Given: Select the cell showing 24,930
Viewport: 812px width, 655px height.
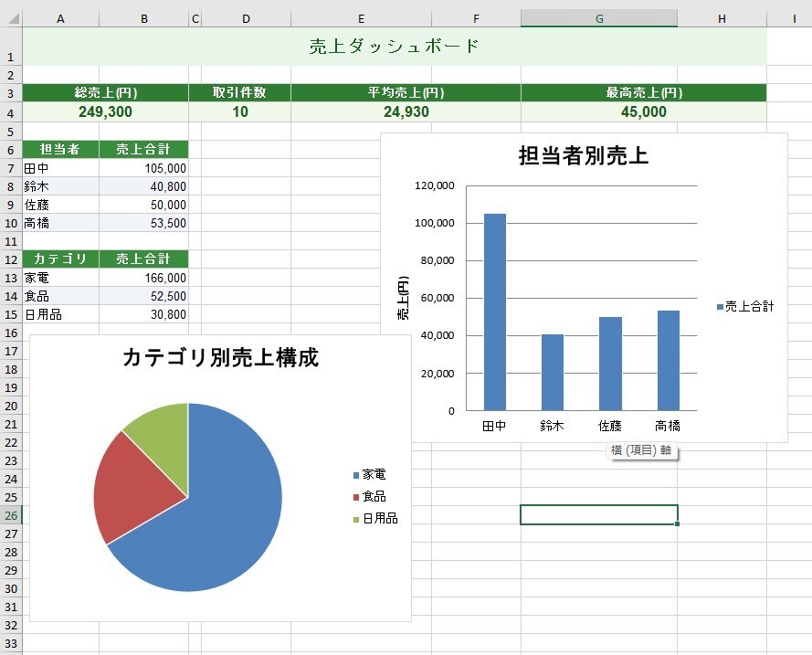Looking at the screenshot, I should [406, 111].
